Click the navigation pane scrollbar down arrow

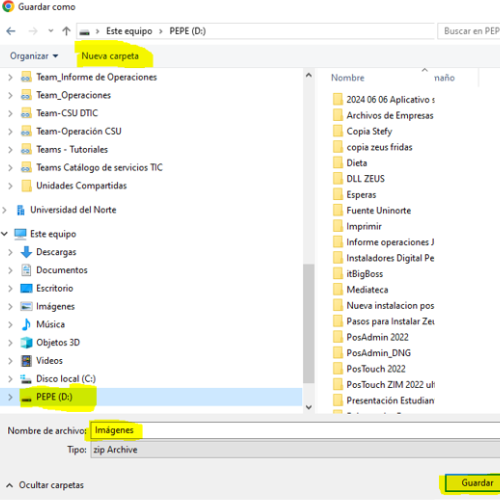click(x=309, y=407)
